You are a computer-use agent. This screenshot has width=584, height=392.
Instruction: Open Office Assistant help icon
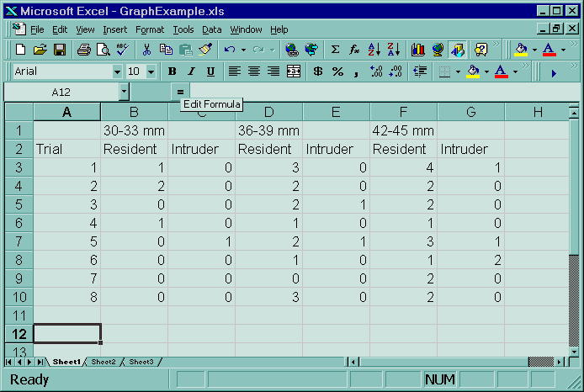[x=480, y=49]
